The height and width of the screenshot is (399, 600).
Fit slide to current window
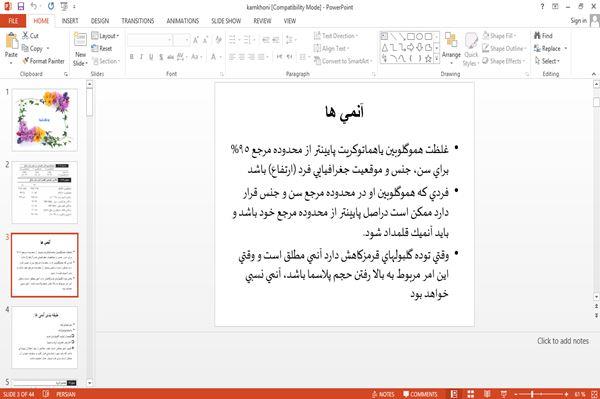point(594,394)
